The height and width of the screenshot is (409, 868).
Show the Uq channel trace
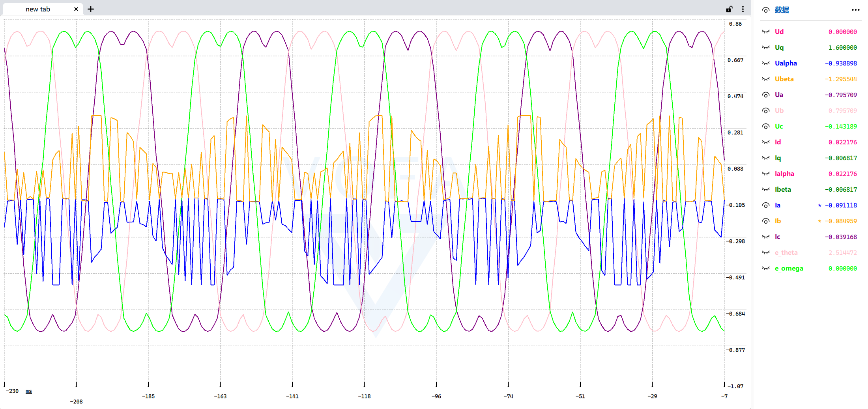pyautogui.click(x=765, y=47)
